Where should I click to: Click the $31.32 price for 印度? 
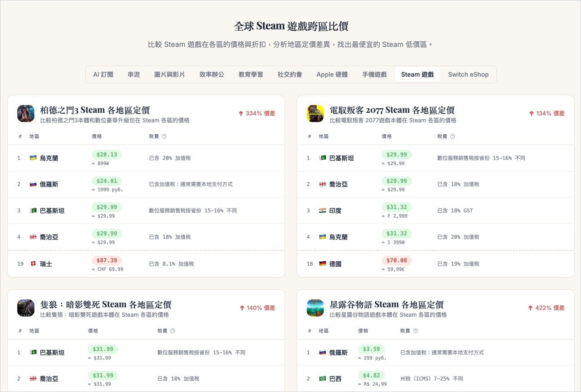(x=396, y=207)
